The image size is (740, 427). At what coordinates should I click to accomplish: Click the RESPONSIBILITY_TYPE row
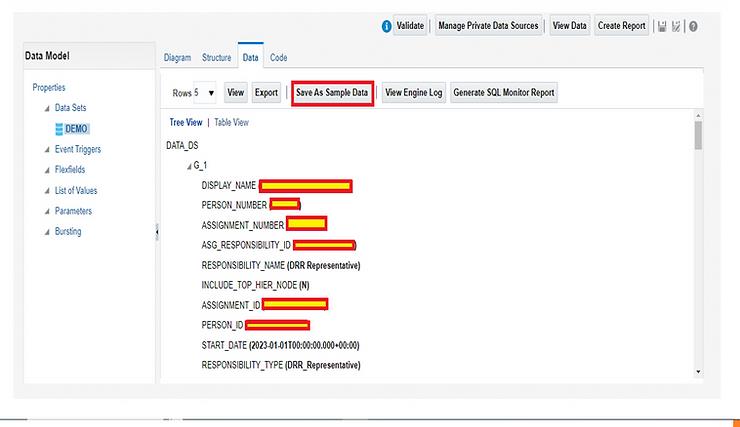coord(281,365)
